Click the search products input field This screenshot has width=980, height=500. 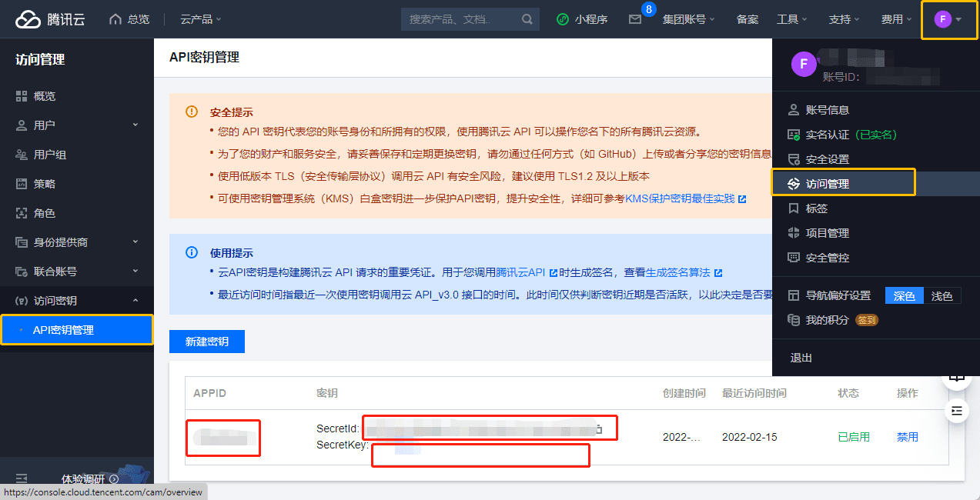470,19
